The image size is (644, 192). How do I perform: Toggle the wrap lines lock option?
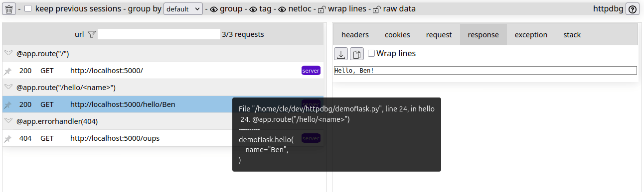point(322,9)
